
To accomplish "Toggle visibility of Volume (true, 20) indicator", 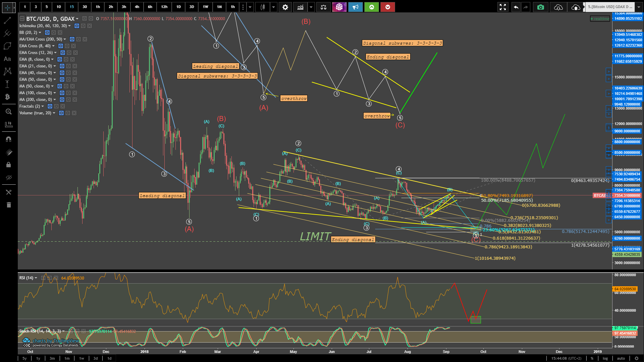I will click(x=61, y=113).
